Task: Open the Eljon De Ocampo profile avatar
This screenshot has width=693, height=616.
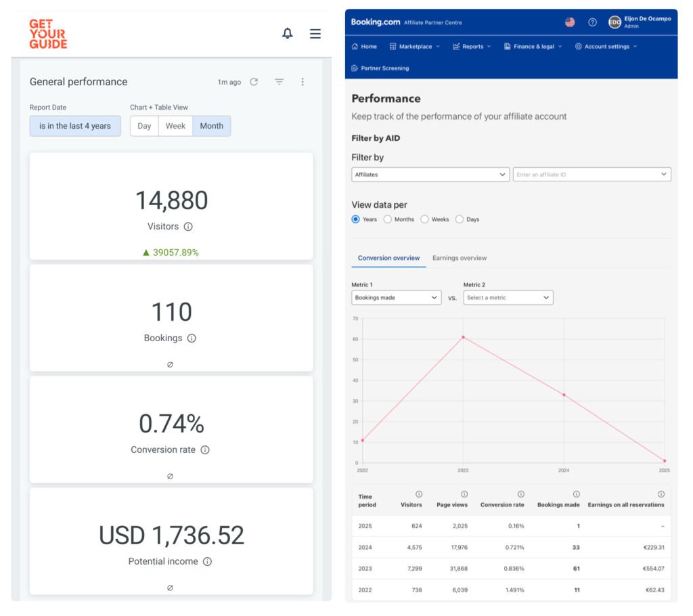Action: click(614, 22)
